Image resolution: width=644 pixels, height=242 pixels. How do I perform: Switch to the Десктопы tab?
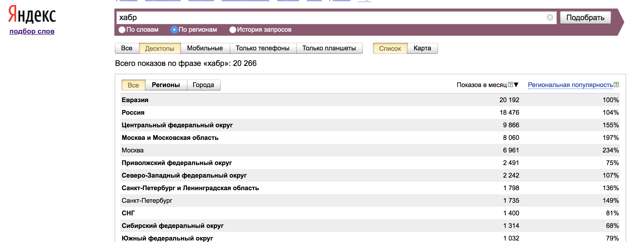pos(160,48)
